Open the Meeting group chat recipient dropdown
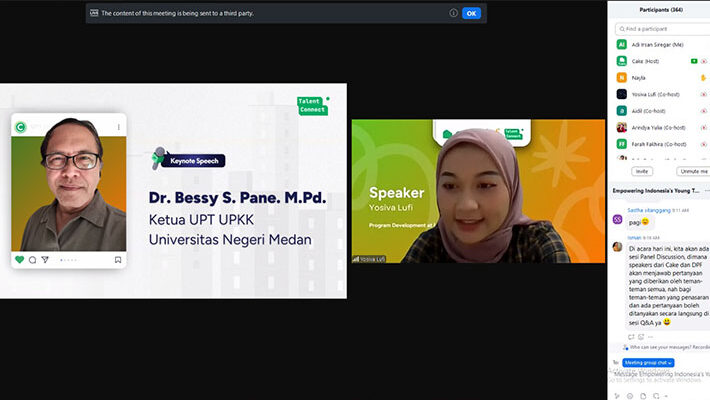Viewport: 710px width, 400px height. point(648,362)
